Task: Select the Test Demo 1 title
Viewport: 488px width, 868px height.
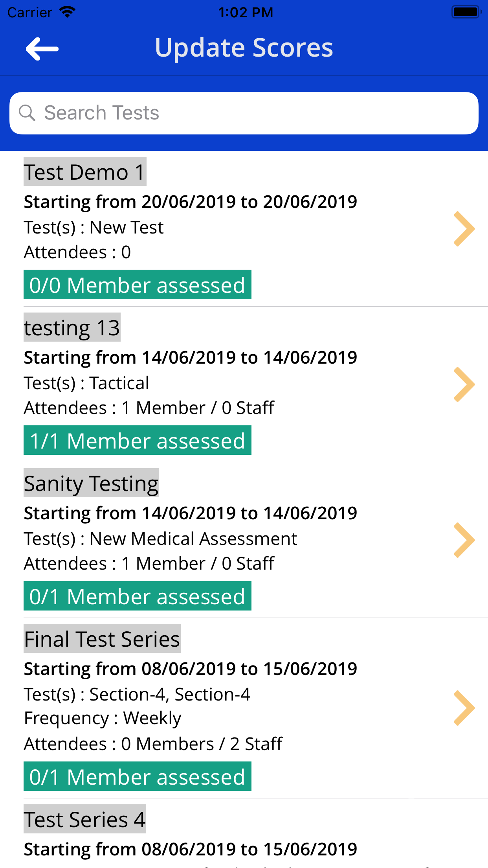Action: pyautogui.click(x=85, y=172)
